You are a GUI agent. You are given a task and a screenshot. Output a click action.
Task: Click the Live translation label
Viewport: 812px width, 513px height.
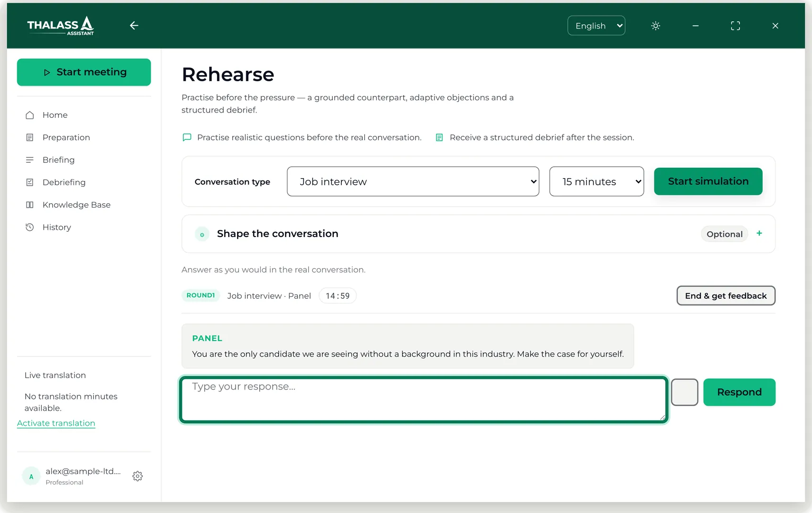[55, 375]
